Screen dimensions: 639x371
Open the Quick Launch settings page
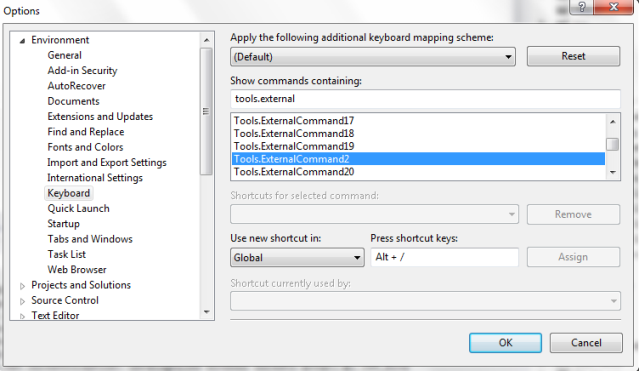78,209
